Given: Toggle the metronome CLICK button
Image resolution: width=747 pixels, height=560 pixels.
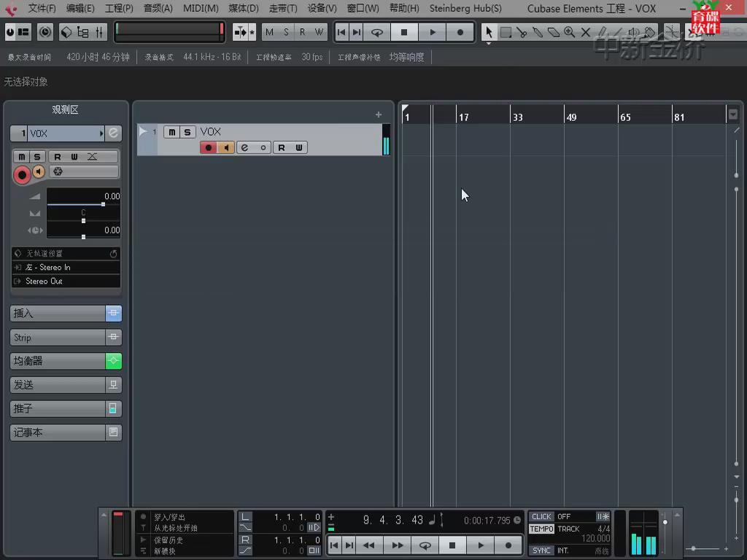Looking at the screenshot, I should click(x=541, y=517).
